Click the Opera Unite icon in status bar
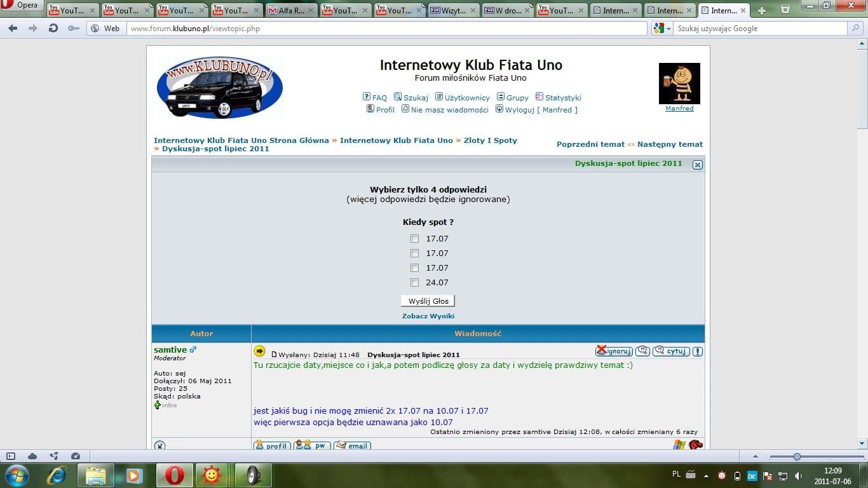Viewport: 868px width, 488px height. (x=54, y=456)
